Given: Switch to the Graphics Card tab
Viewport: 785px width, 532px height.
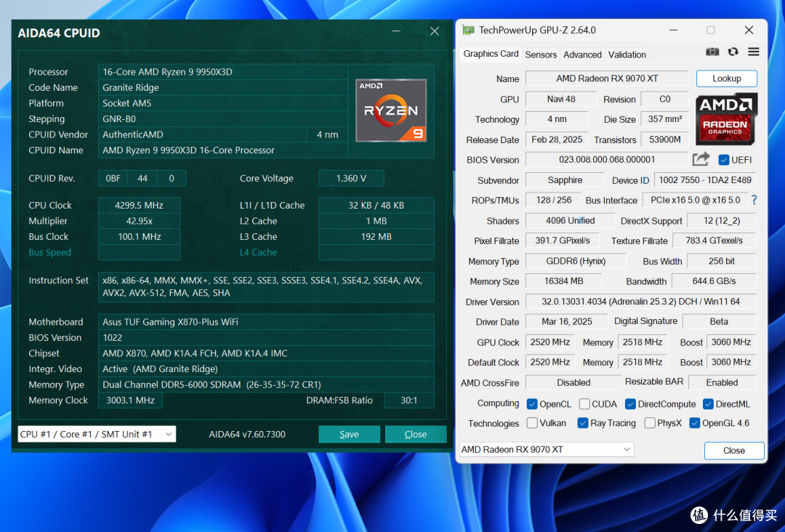Looking at the screenshot, I should click(x=491, y=54).
